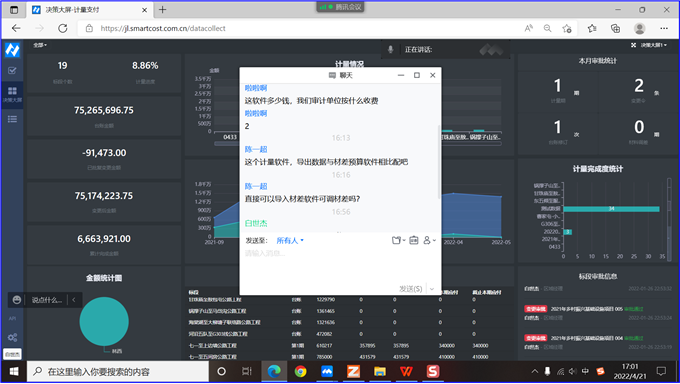
Task: Open the 决策大屏1 dropdown at top right
Action: click(654, 45)
